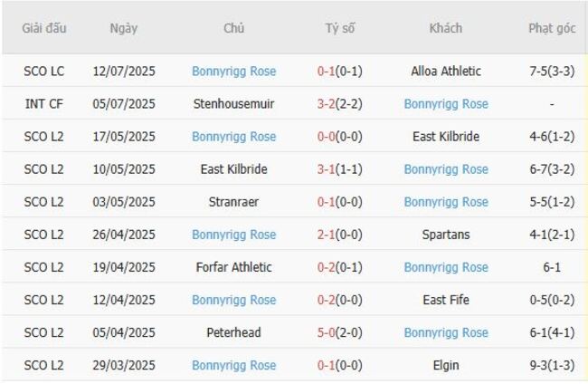Click the East Fife team name
This screenshot has width=588, height=384.
(x=446, y=300)
